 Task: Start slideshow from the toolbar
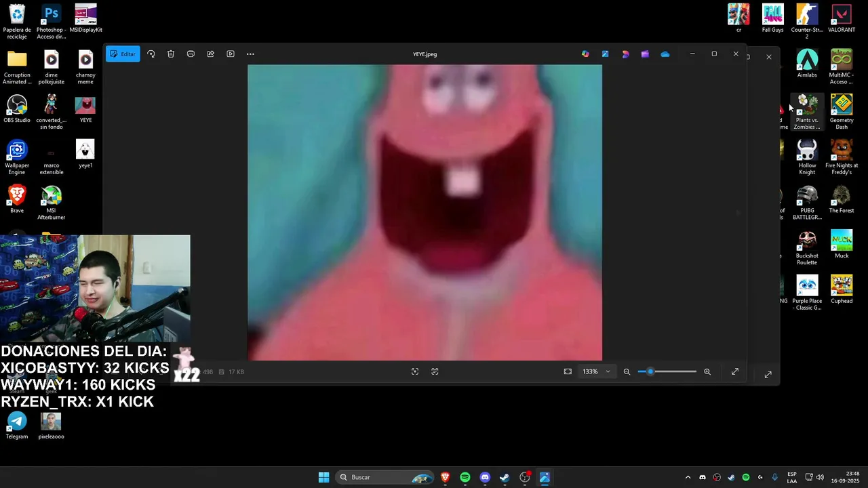pyautogui.click(x=231, y=54)
